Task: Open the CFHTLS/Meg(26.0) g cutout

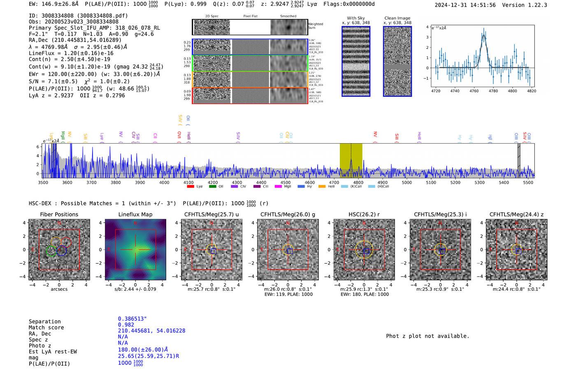Action: (288, 250)
